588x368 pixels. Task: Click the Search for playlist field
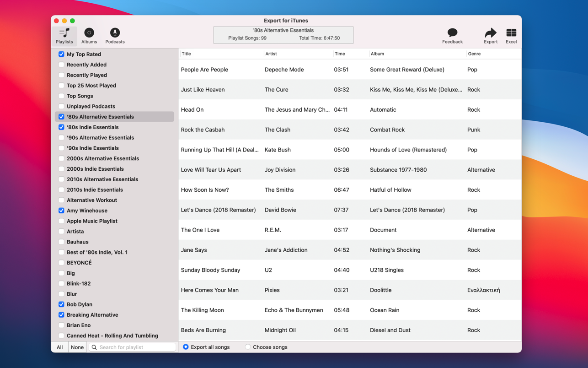136,347
